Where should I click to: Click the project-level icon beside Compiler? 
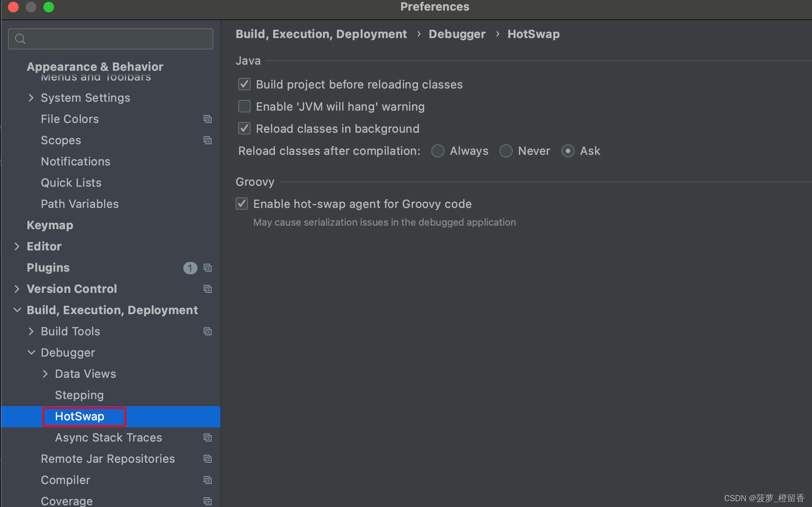(208, 480)
